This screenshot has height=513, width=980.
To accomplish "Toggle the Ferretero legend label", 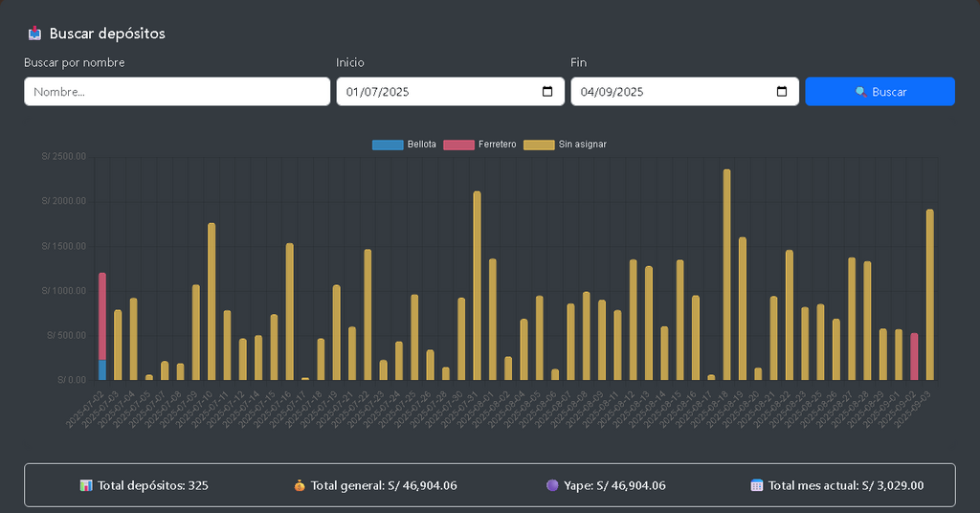I will (x=497, y=145).
